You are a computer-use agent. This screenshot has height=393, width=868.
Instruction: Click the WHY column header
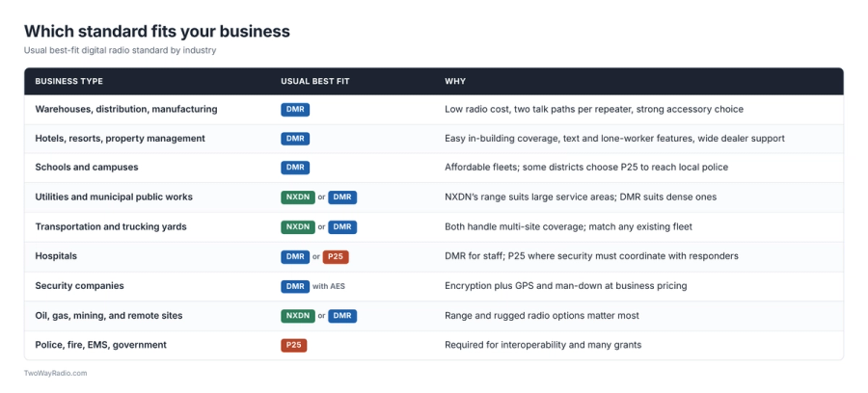coord(455,81)
